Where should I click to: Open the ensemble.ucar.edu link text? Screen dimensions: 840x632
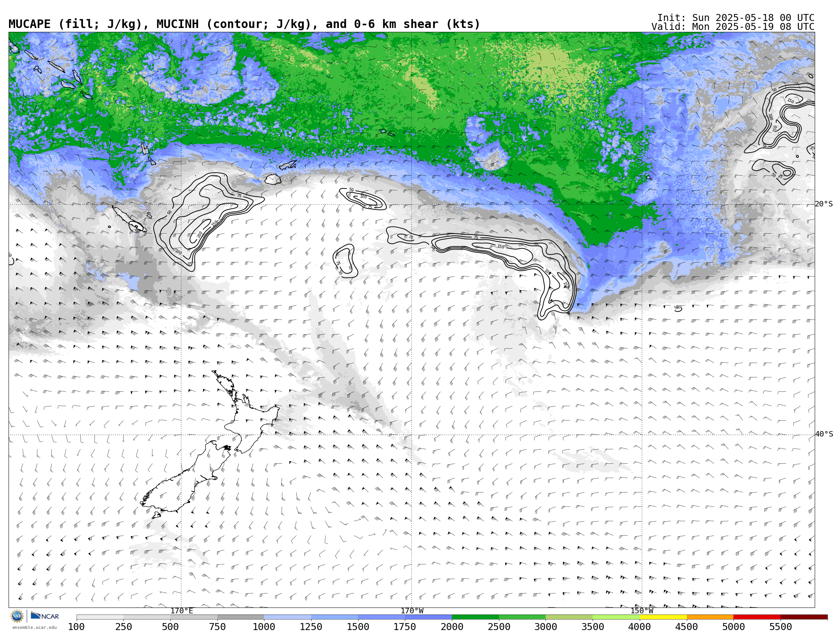pos(34,627)
